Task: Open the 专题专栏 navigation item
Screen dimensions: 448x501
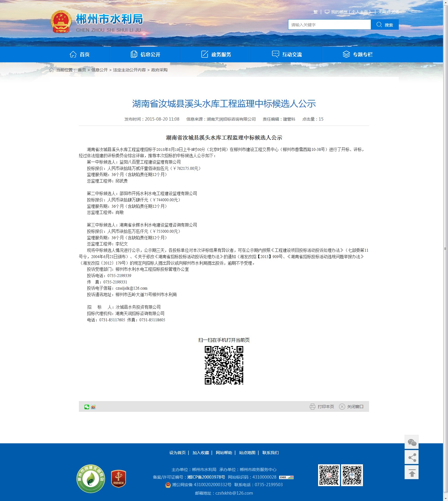Action: click(358, 54)
